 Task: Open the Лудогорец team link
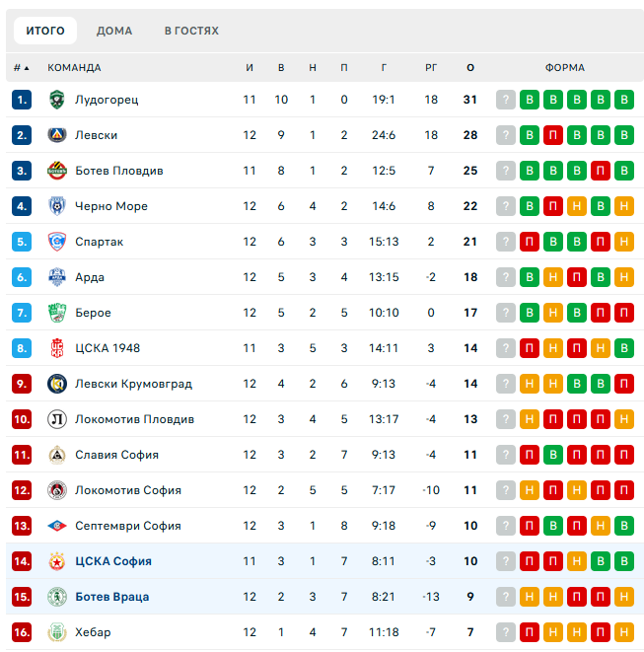point(107,100)
